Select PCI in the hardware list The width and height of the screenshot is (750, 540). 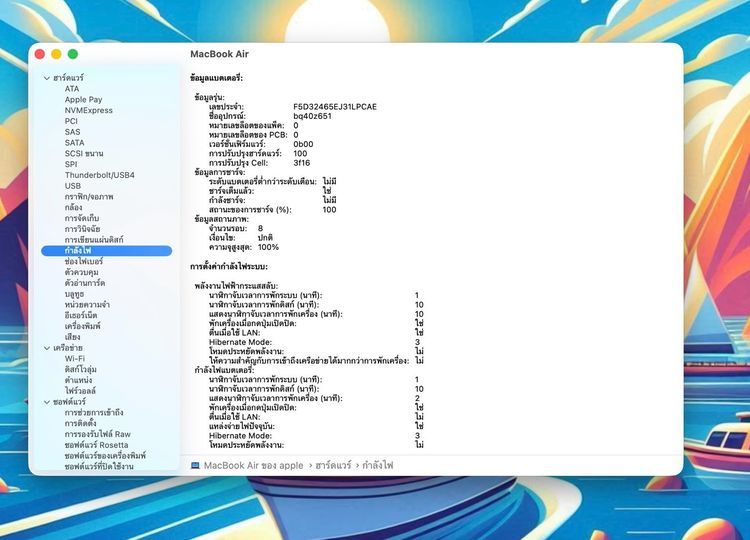[71, 121]
